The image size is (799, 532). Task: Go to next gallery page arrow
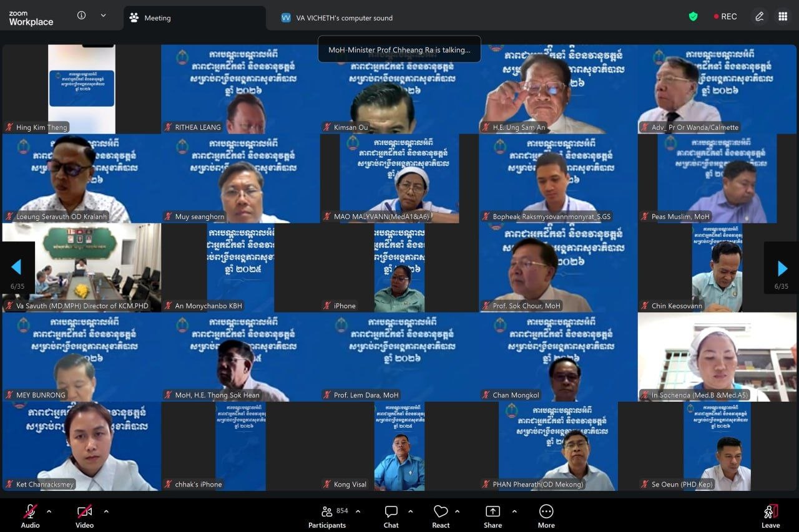[x=782, y=268]
